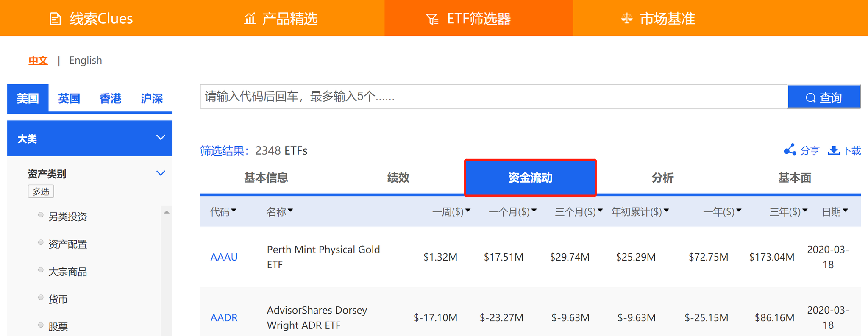Select the 资产配置 radio option
The width and height of the screenshot is (868, 336).
tap(41, 242)
